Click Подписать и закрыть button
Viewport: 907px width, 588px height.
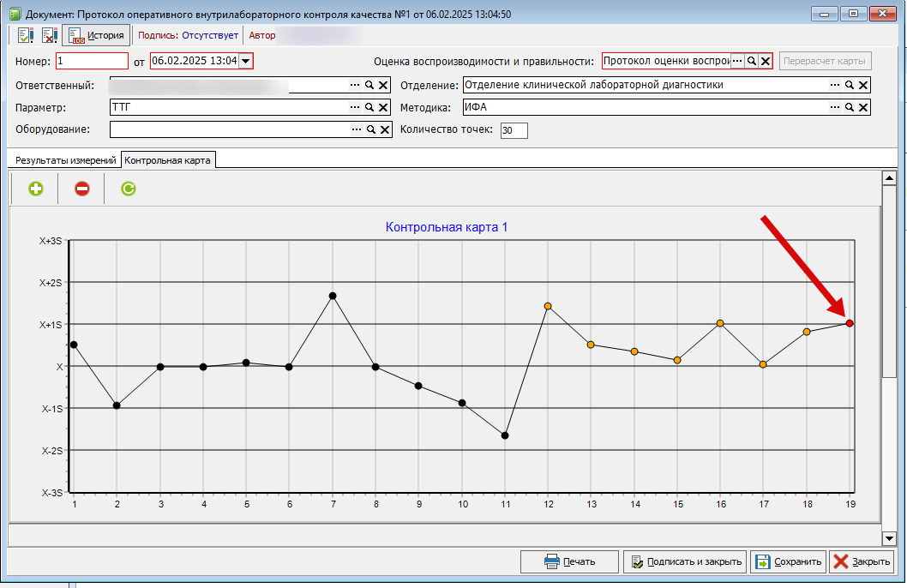click(685, 561)
